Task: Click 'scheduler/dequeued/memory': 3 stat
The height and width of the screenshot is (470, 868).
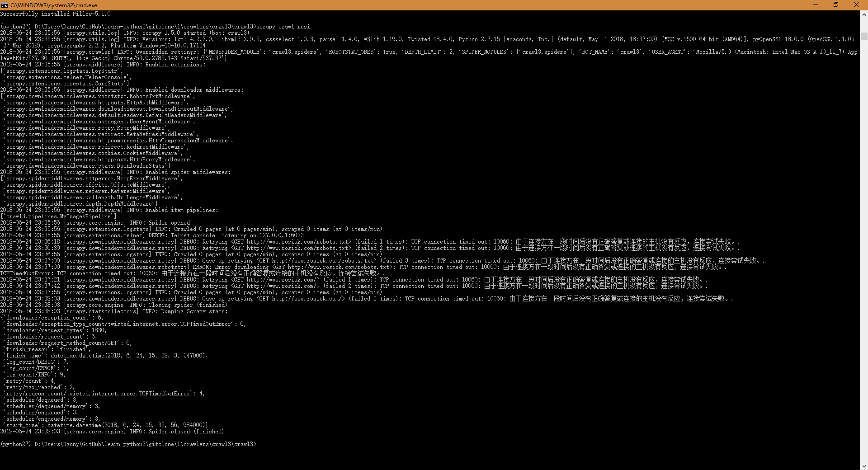Action: point(52,406)
